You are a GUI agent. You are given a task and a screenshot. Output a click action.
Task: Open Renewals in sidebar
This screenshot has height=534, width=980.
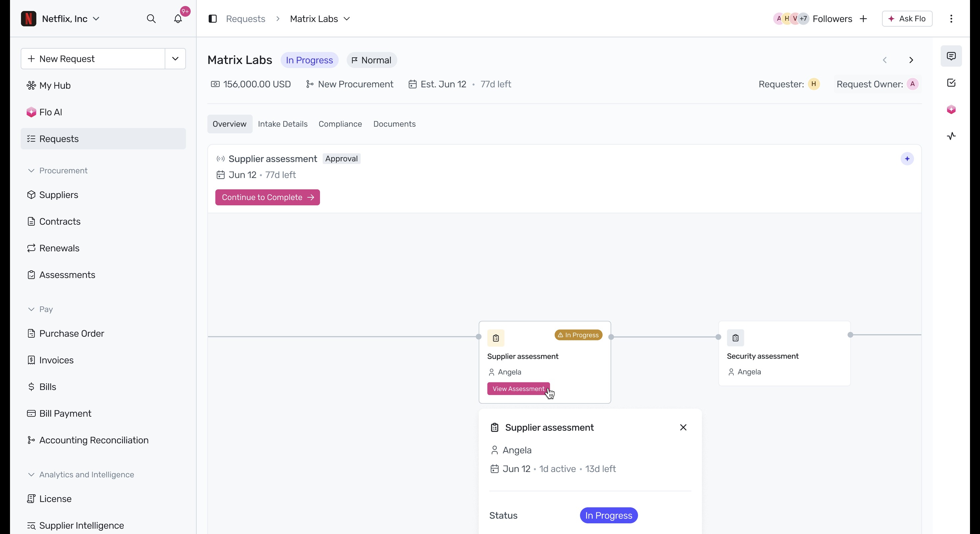click(103, 248)
